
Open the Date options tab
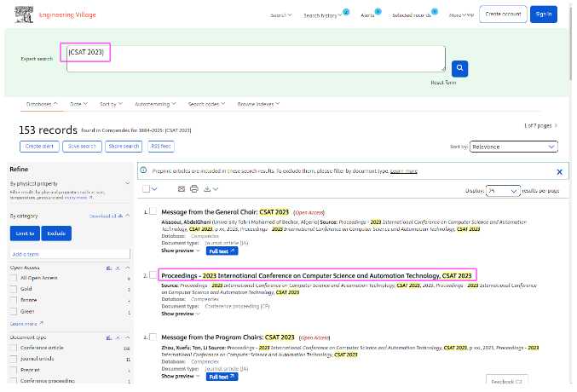[x=78, y=104]
